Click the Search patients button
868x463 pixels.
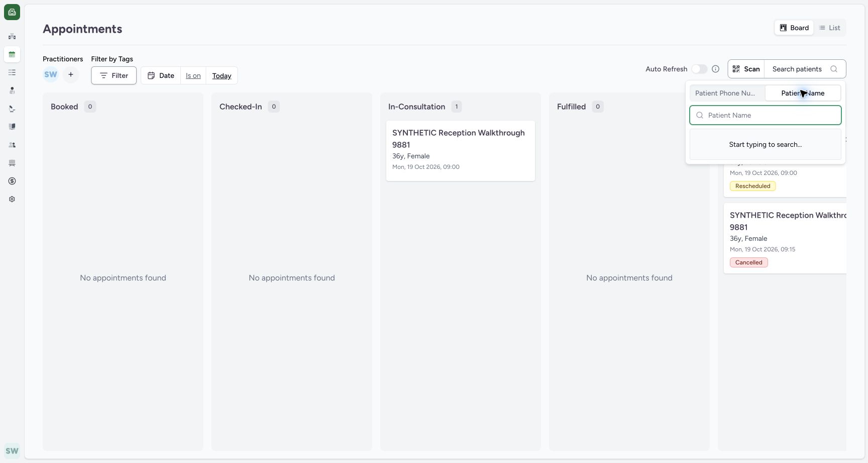tap(805, 69)
